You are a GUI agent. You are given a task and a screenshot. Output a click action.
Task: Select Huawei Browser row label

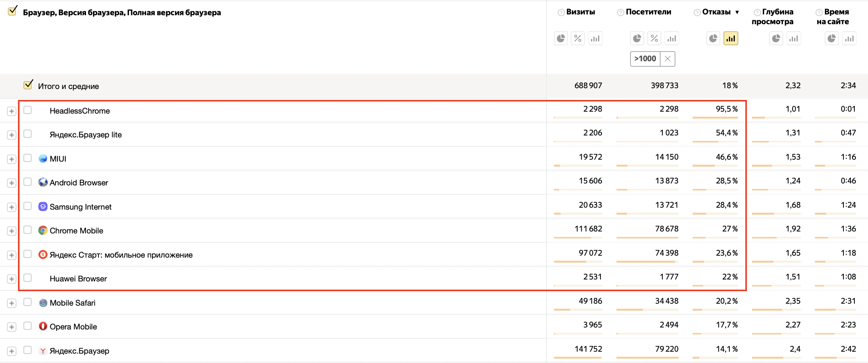coord(78,279)
